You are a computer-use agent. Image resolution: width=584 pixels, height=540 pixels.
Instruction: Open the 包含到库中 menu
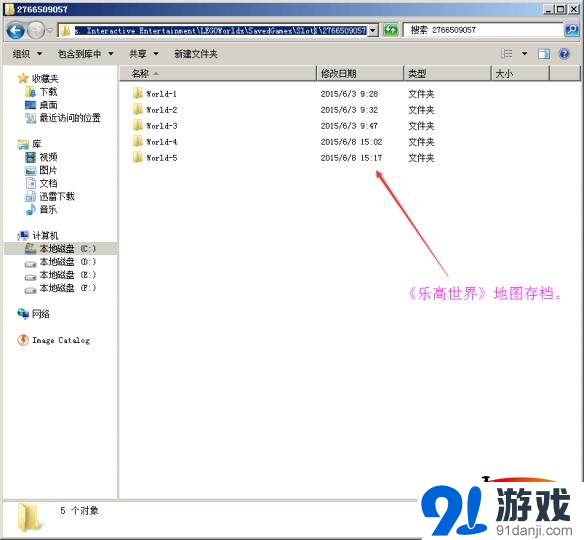tap(86, 54)
